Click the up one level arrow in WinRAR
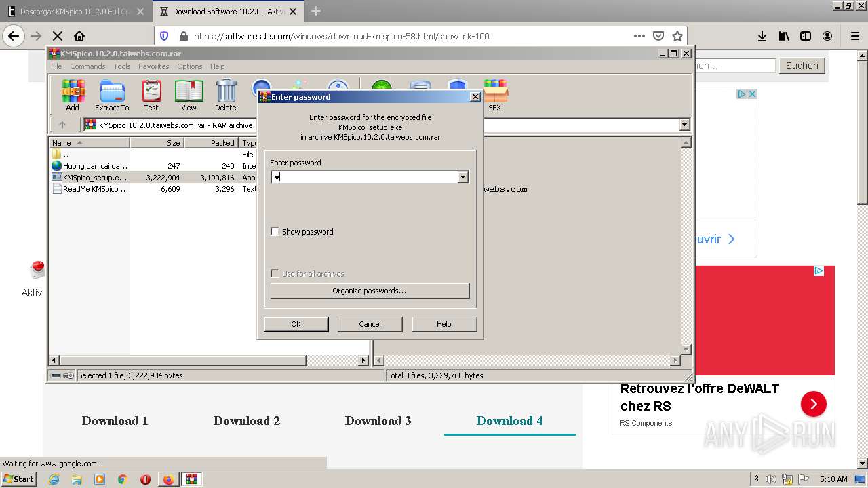Screen dimensions: 868x488 [62, 125]
